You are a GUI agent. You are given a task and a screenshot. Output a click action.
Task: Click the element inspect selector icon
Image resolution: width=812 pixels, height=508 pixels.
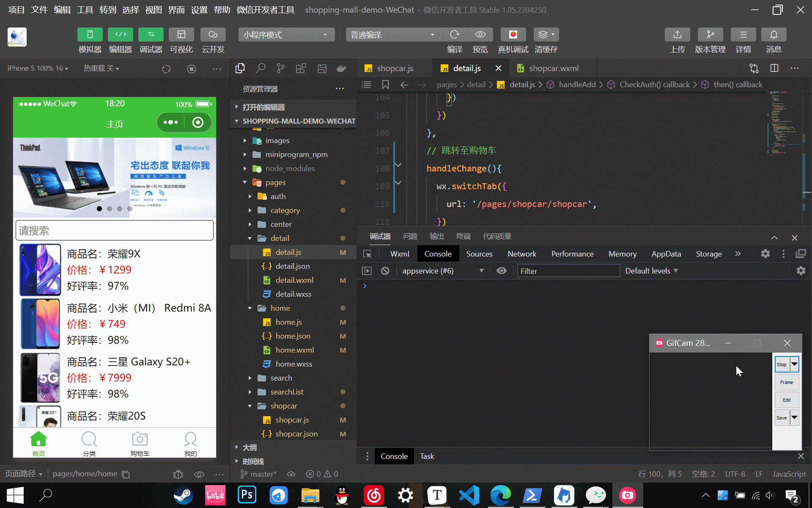[x=368, y=254]
